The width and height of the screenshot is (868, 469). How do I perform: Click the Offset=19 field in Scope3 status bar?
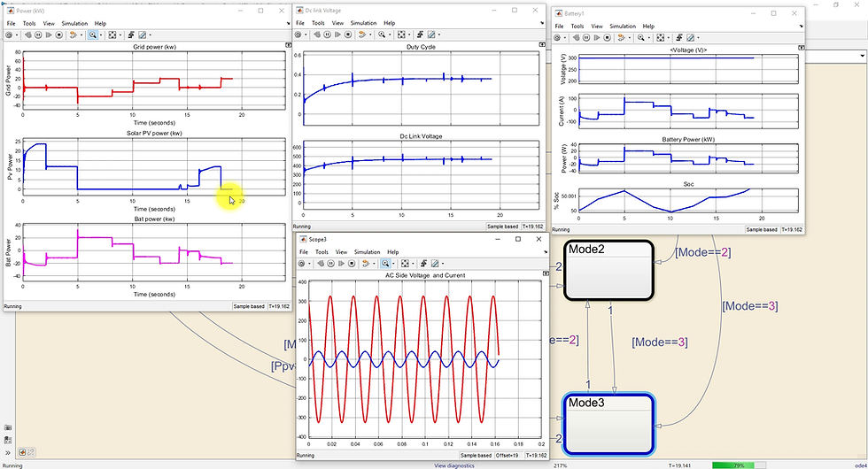tap(507, 455)
